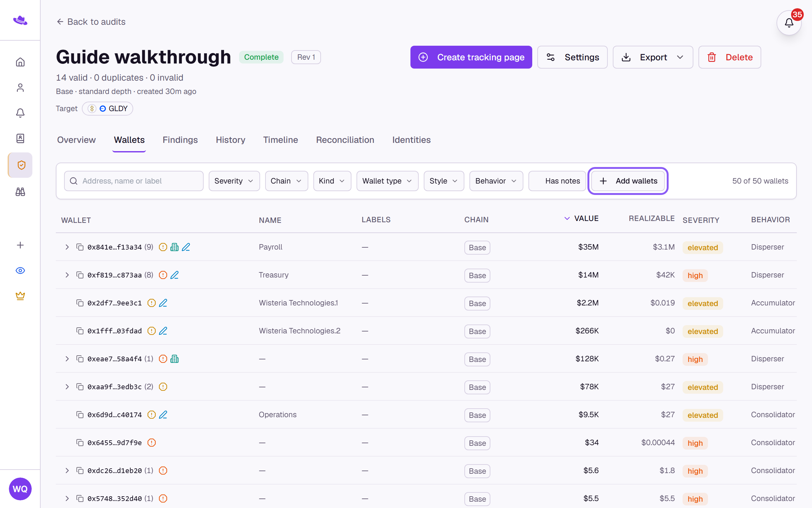The image size is (812, 508).
Task: Open the Wallet type dropdown
Action: (x=387, y=181)
